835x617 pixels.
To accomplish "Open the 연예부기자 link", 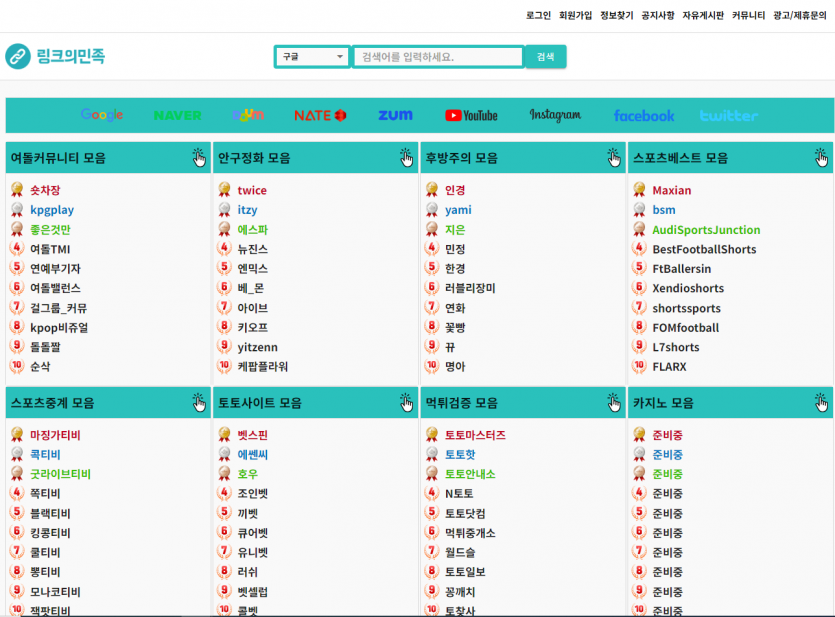I will (x=55, y=268).
